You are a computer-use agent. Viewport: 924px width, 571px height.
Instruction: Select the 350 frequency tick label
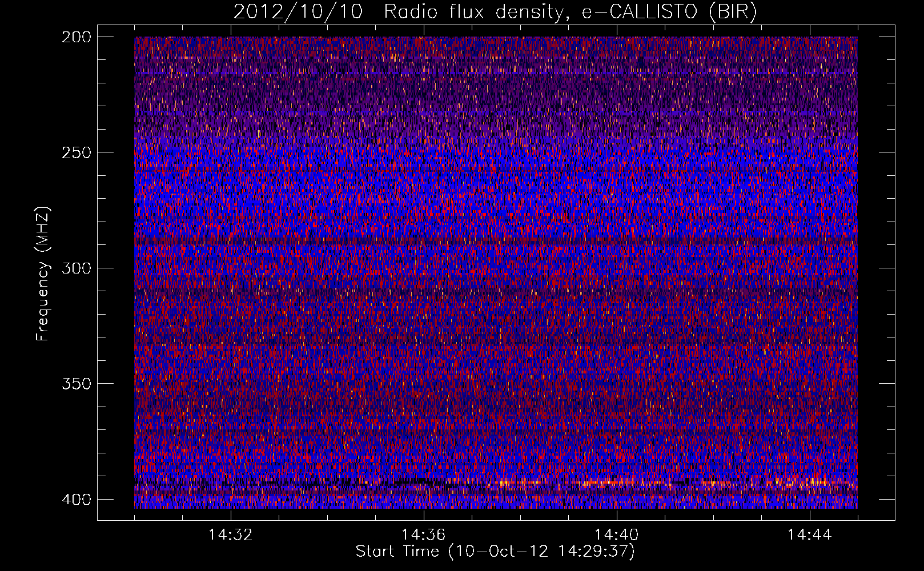coord(76,384)
